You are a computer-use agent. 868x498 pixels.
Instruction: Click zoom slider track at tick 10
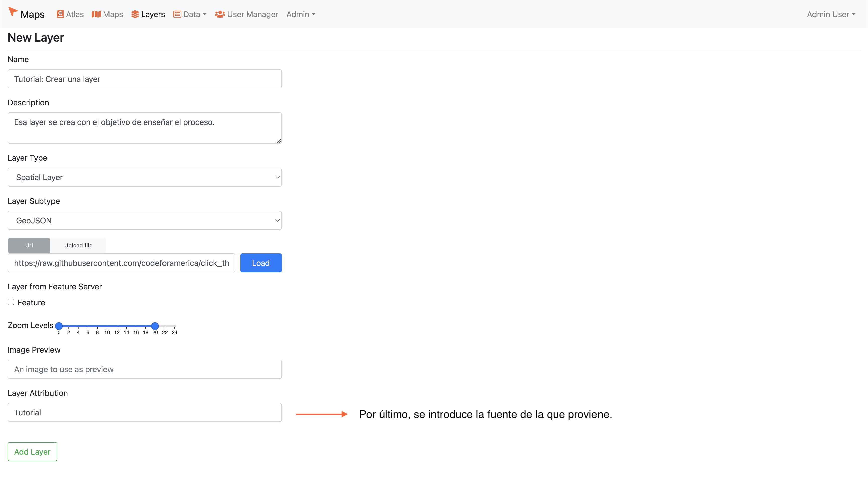(x=107, y=326)
